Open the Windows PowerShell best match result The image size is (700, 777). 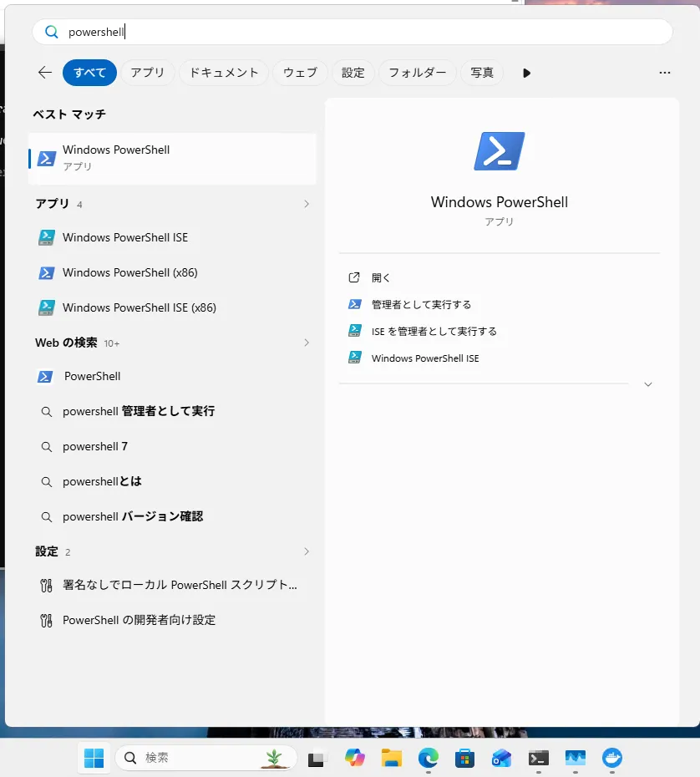coord(172,158)
